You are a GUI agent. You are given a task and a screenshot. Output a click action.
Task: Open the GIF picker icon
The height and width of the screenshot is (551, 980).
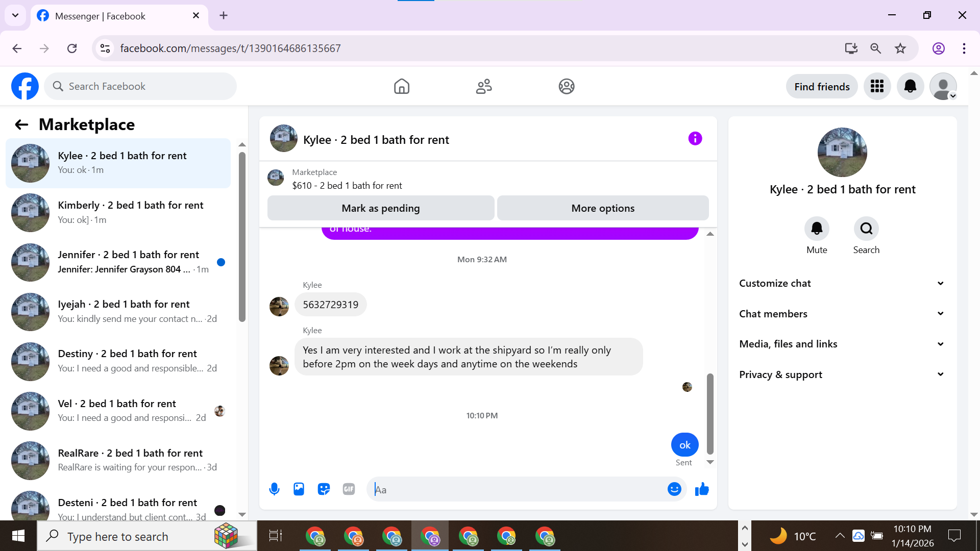tap(349, 489)
